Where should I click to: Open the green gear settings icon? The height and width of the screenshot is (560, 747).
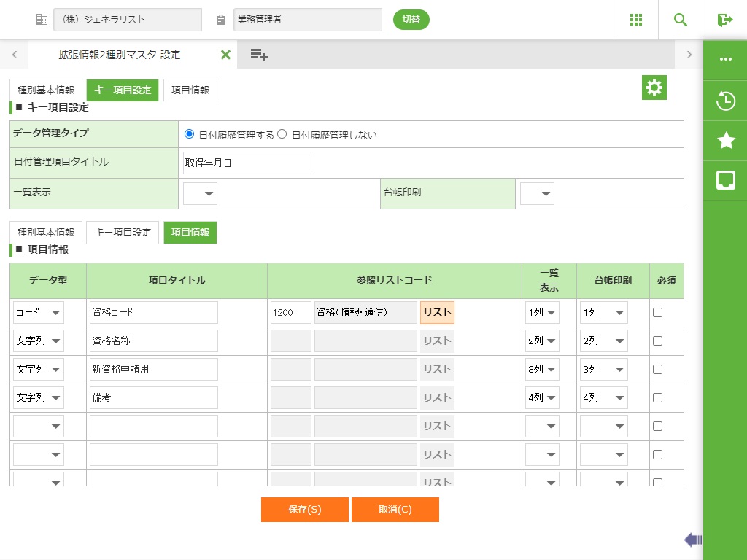(654, 87)
